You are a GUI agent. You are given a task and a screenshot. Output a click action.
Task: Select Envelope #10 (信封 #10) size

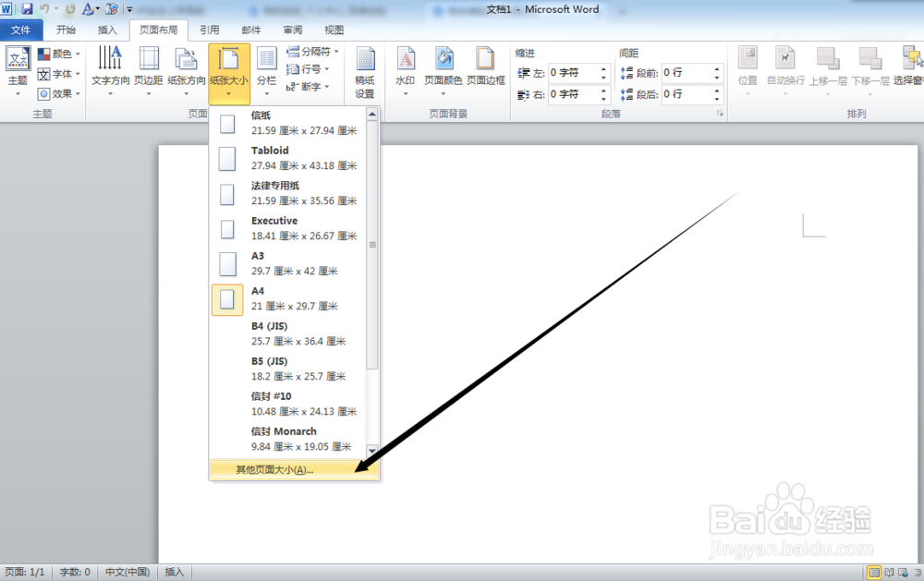pos(288,404)
